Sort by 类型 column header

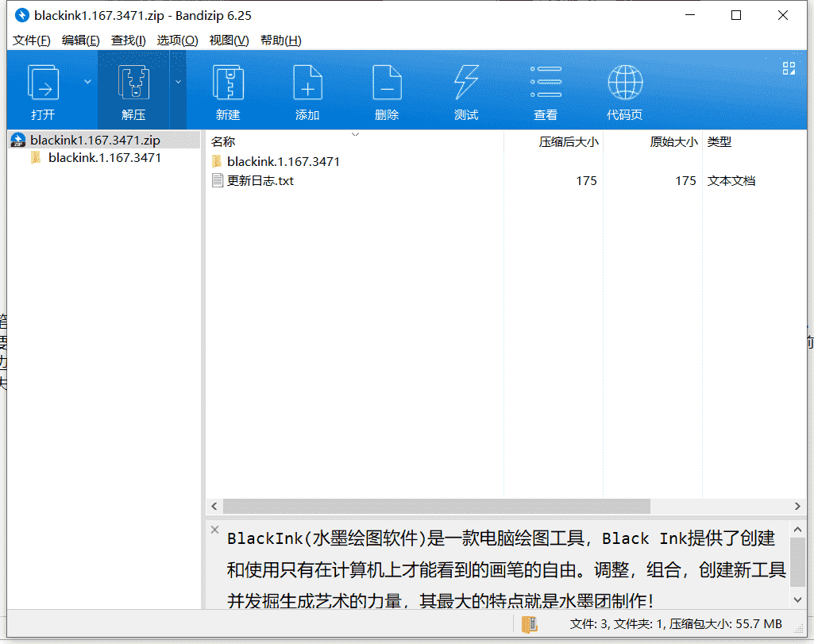(x=719, y=141)
